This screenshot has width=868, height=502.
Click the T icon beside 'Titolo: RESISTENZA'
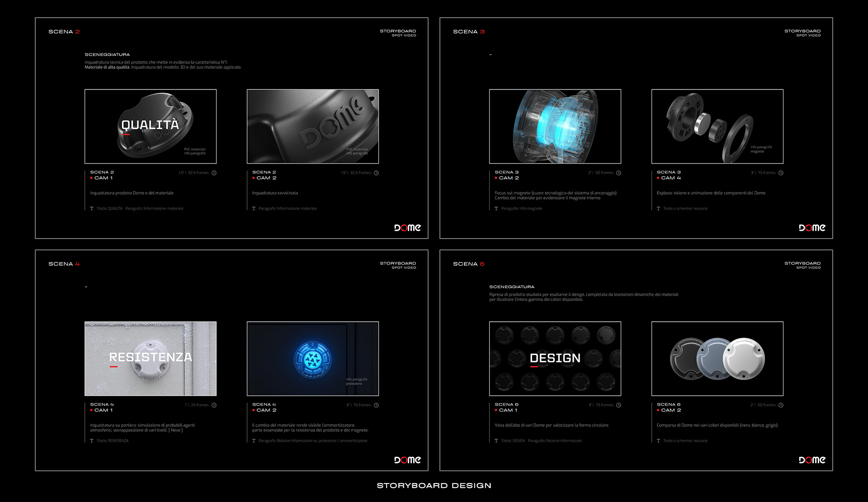tap(92, 441)
